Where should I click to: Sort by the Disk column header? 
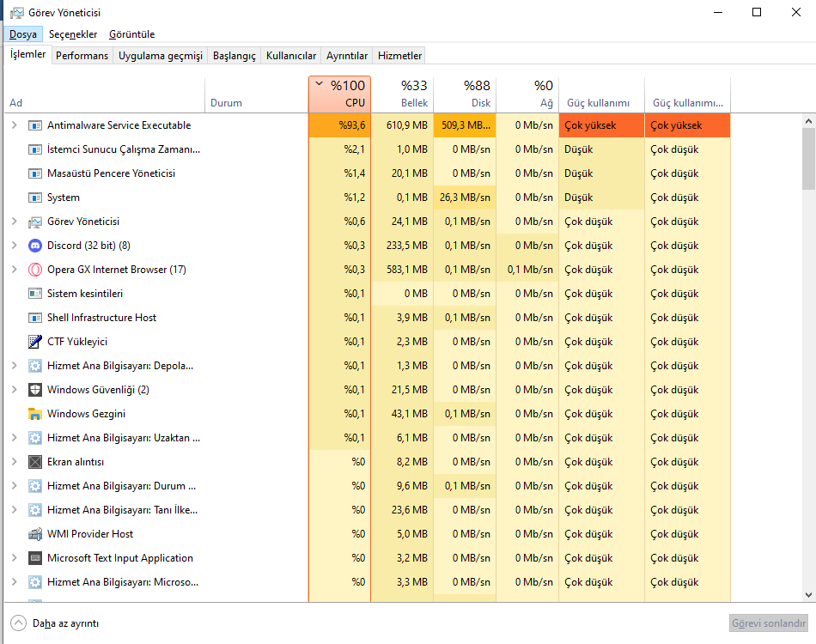tap(465, 94)
